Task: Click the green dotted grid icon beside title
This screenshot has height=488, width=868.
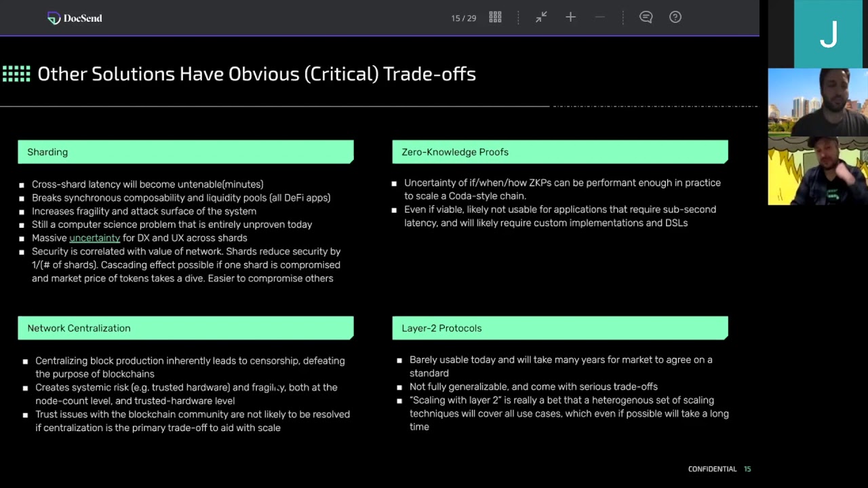Action: (16, 74)
